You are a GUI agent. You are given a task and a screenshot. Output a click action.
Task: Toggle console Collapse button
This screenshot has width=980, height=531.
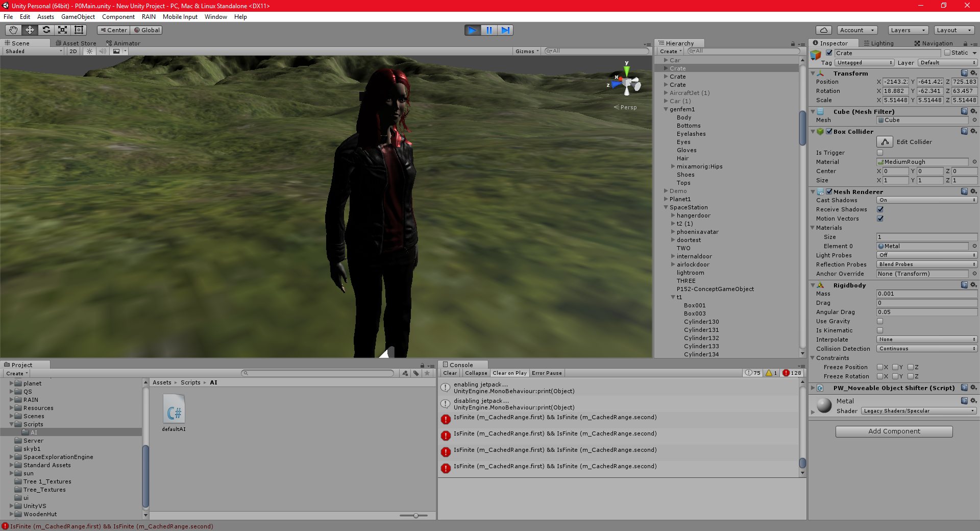tap(476, 373)
